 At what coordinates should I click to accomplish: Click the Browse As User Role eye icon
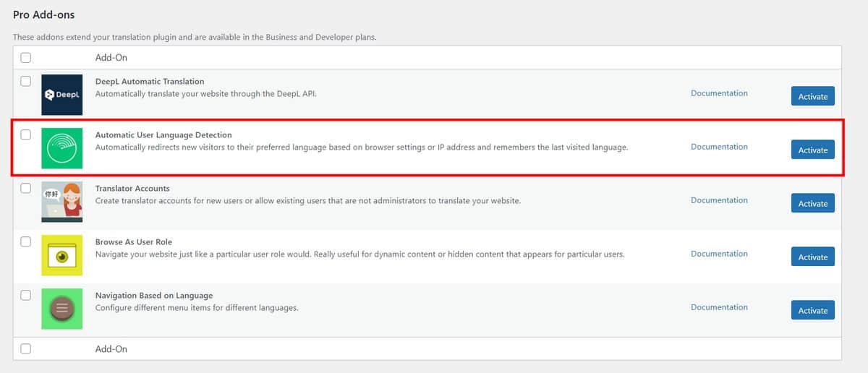[61, 255]
